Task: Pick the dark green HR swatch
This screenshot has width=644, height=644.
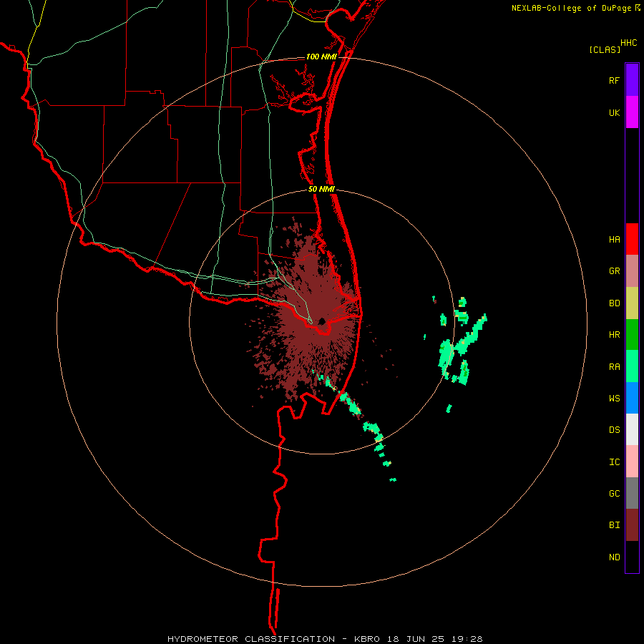Action: tap(632, 335)
